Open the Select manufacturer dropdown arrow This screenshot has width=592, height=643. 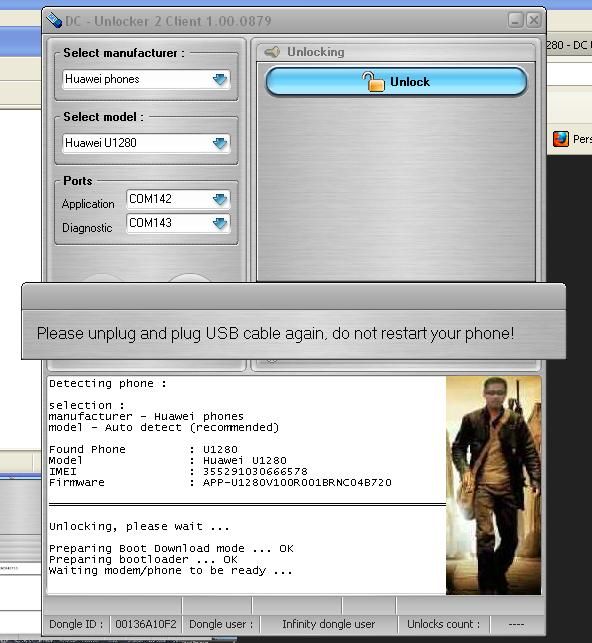pyautogui.click(x=220, y=79)
